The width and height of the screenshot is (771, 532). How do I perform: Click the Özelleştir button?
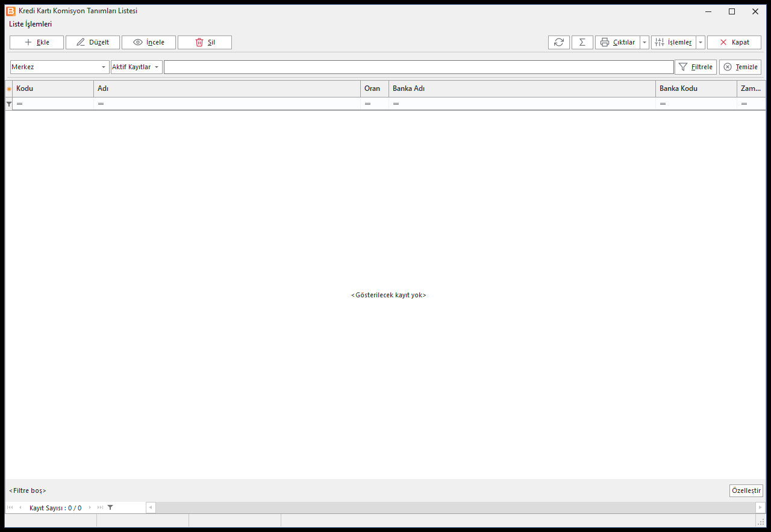click(746, 490)
